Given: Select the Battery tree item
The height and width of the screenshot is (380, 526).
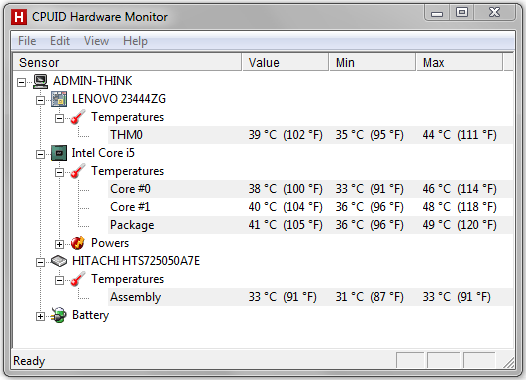Looking at the screenshot, I should click(x=91, y=315).
